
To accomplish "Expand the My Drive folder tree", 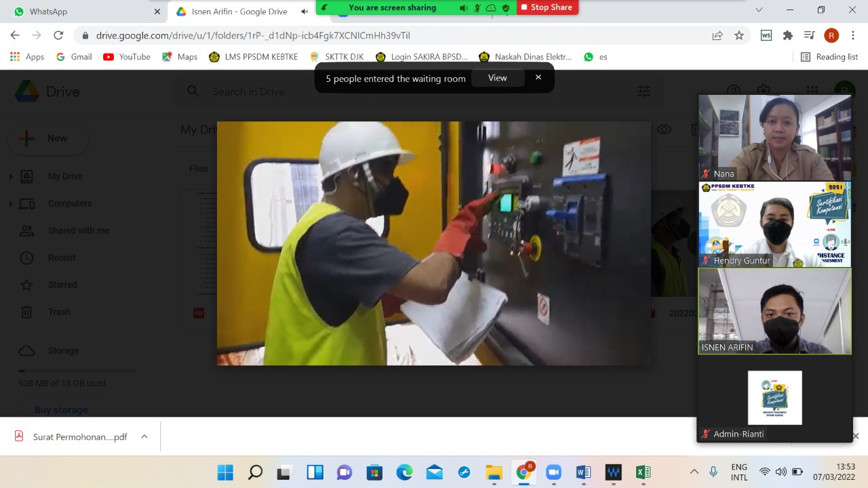I will (10, 176).
